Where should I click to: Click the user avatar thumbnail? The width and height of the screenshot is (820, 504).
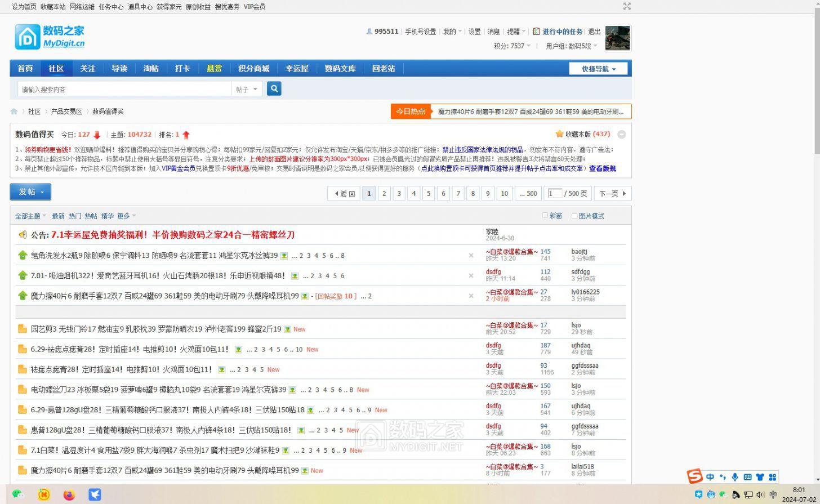pos(617,38)
